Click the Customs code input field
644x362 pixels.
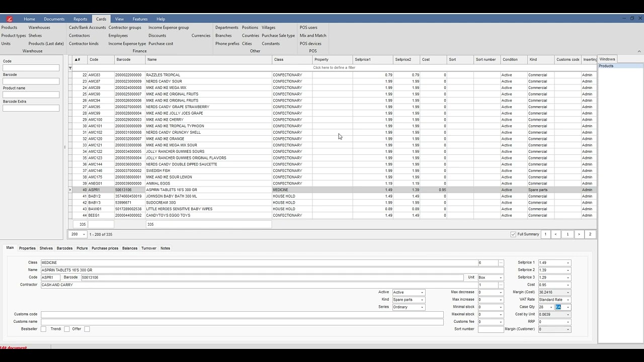(242, 314)
